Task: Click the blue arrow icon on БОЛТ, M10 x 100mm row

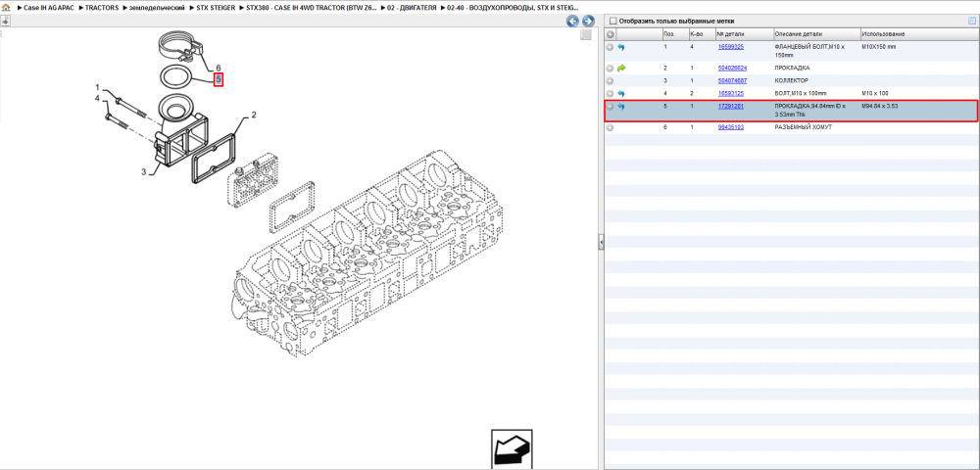Action: click(x=621, y=93)
